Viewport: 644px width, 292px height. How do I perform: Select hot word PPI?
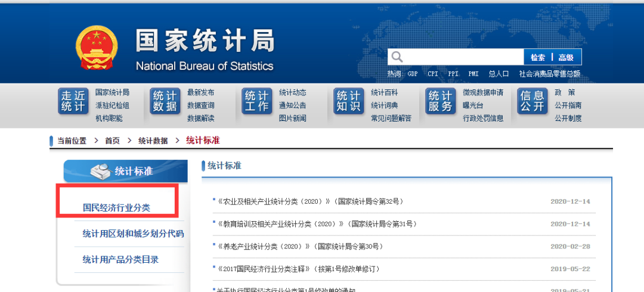coord(453,74)
